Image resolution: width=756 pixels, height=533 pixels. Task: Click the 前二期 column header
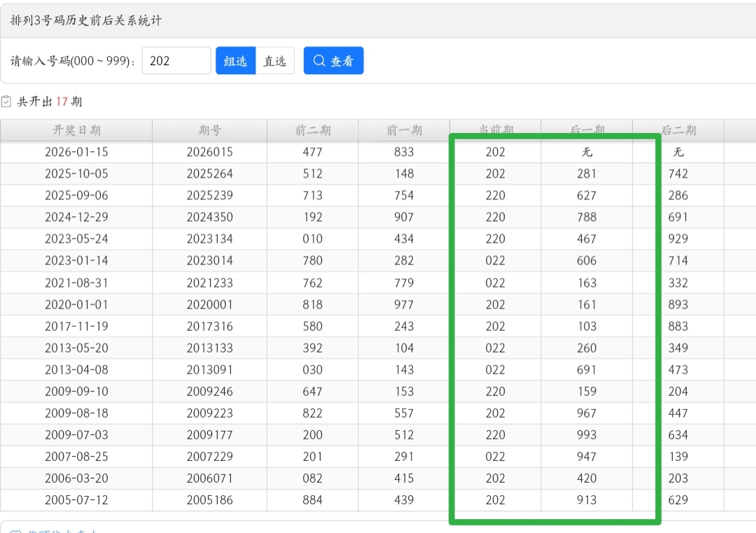[312, 130]
